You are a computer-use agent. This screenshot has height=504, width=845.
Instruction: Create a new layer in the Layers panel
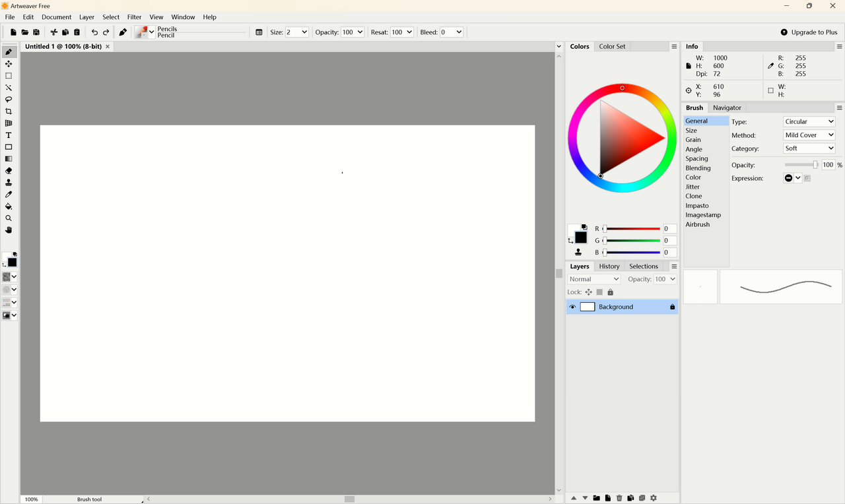(607, 497)
